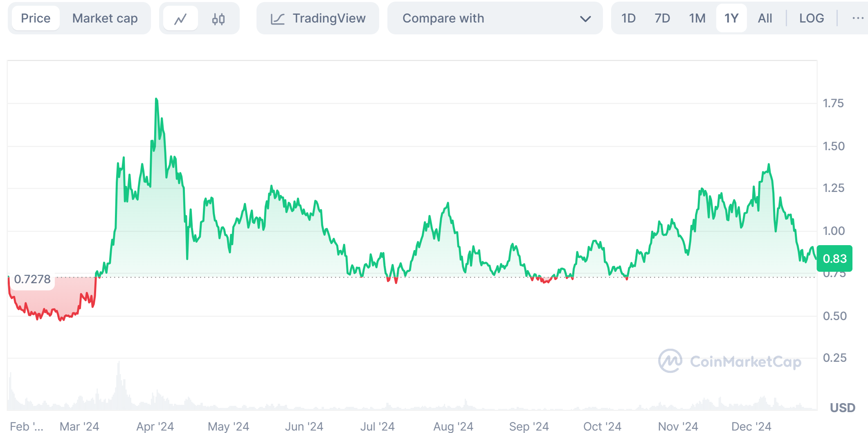Switch to line chart view icon
The image size is (868, 433).
click(x=180, y=19)
